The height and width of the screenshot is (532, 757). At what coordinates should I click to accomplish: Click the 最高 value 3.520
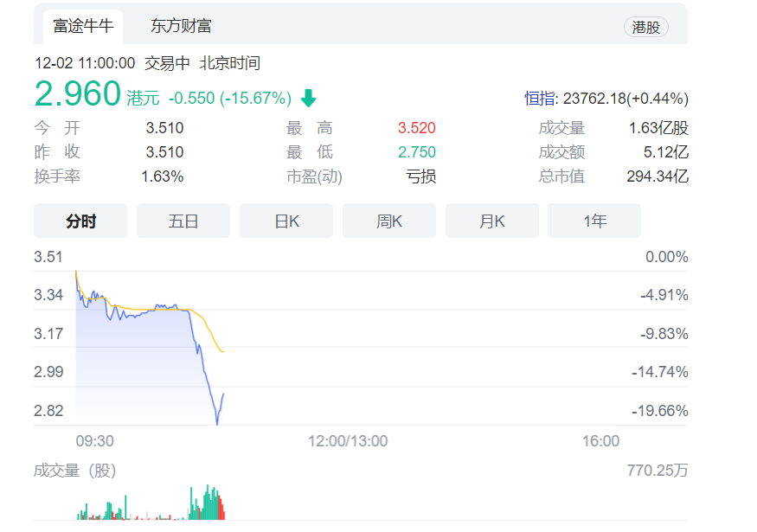416,128
